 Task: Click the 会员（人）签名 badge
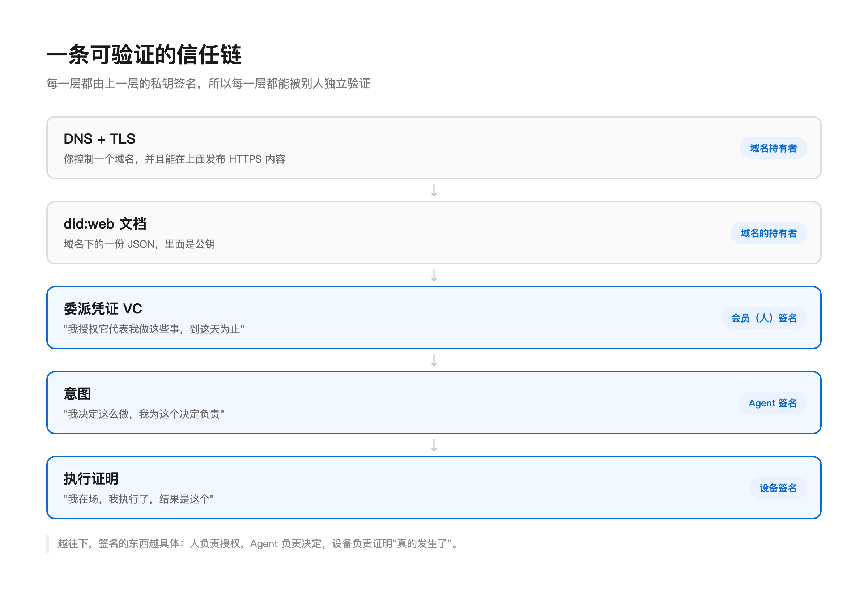[x=763, y=318]
